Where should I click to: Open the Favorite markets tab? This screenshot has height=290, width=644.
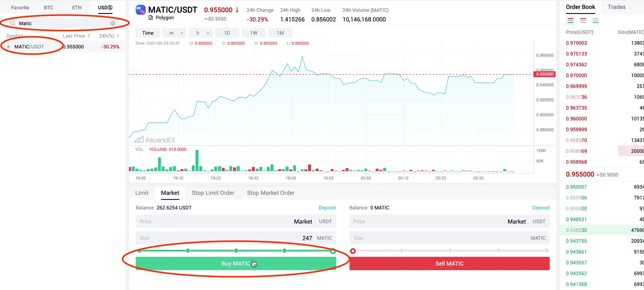(20, 8)
